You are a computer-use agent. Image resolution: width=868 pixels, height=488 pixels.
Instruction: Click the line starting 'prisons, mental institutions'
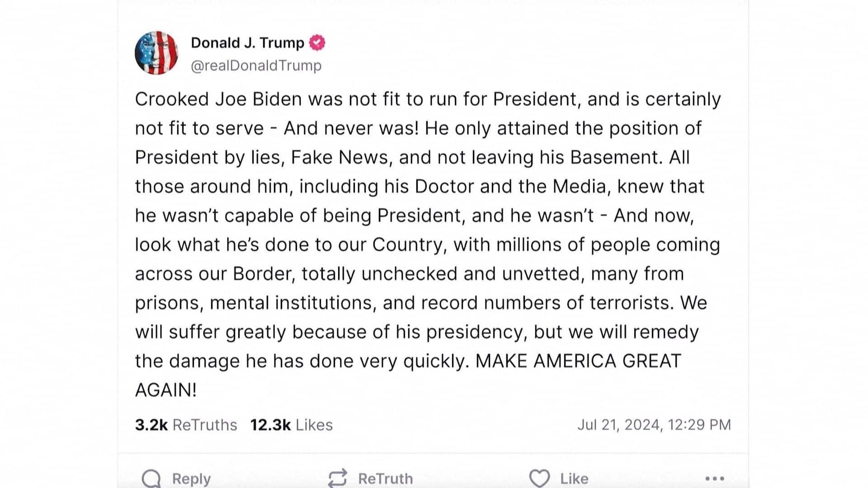point(420,303)
